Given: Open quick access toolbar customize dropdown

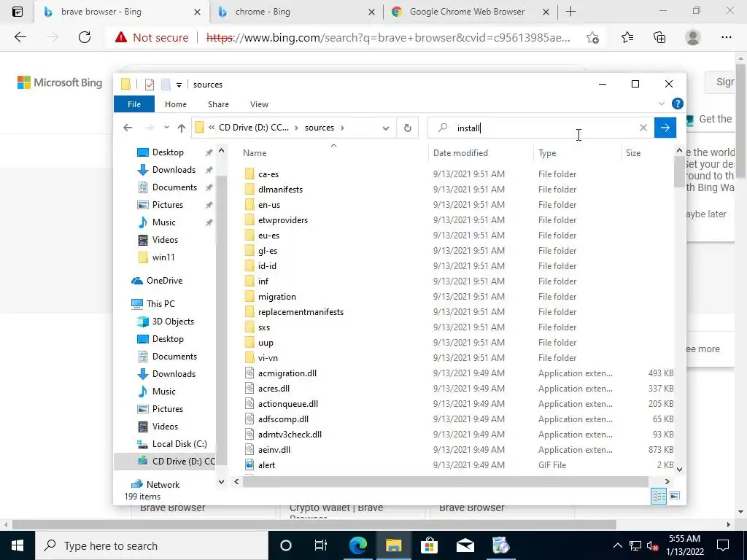Looking at the screenshot, I should click(179, 85).
